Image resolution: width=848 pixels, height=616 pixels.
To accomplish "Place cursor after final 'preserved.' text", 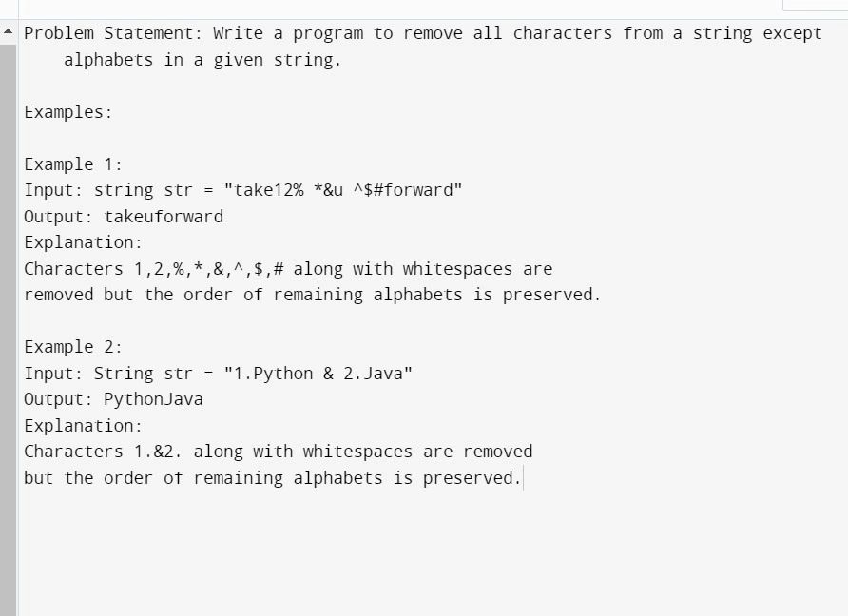I will click(523, 478).
